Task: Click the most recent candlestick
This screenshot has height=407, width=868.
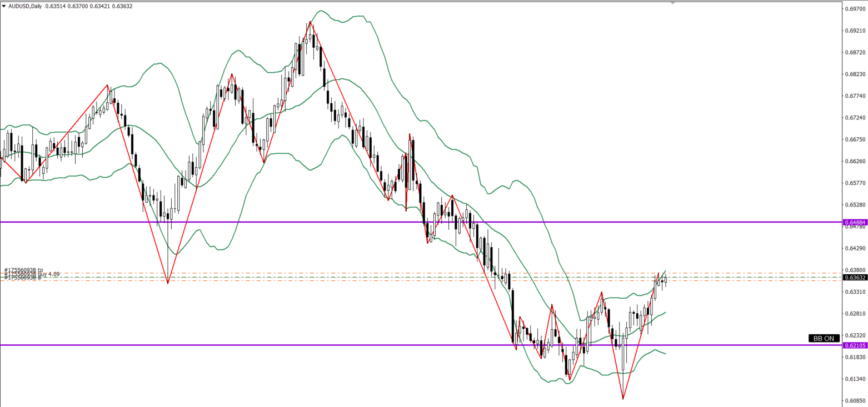Action: coord(665,279)
